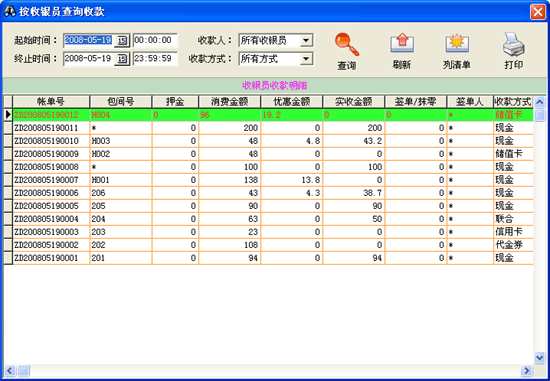The width and height of the screenshot is (550, 381).
Task: Click the binoculars icon in title bar
Action: click(9, 11)
